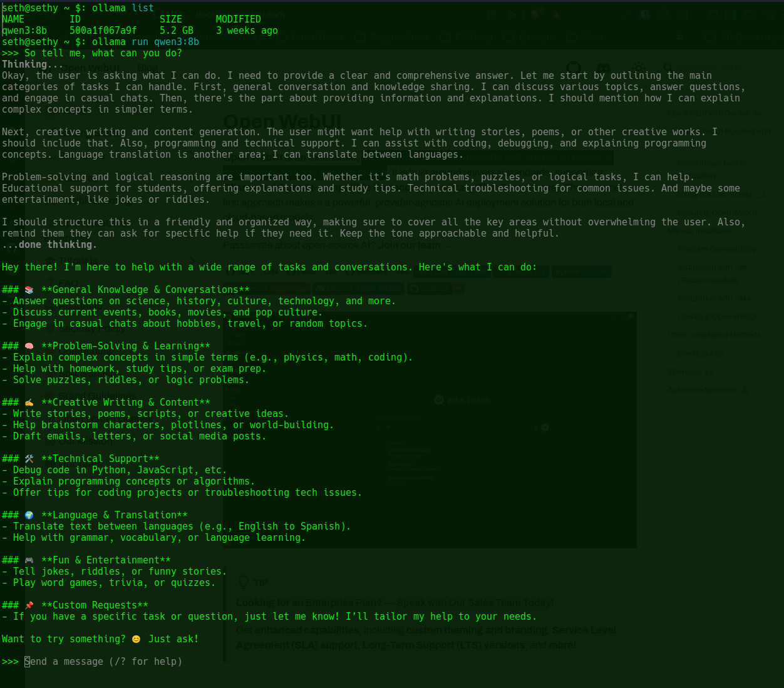784x688 pixels.
Task: Click the Discord Open WebUI badge
Action: (x=359, y=288)
